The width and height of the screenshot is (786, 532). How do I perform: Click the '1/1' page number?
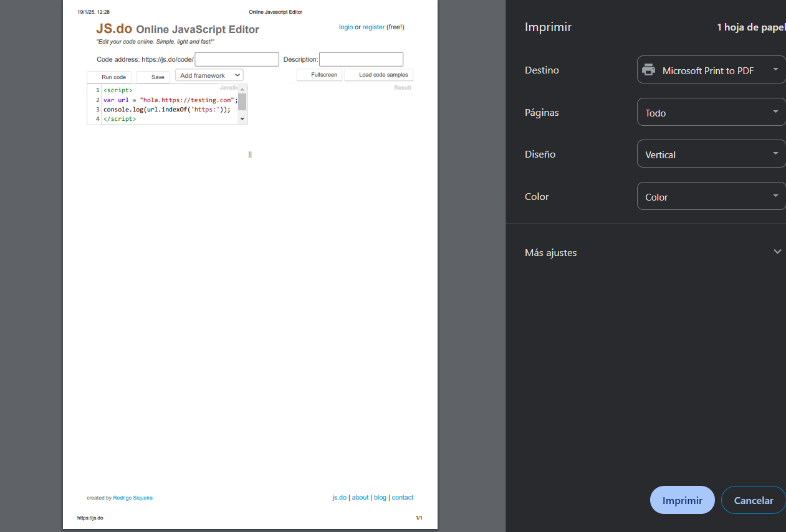pos(419,518)
